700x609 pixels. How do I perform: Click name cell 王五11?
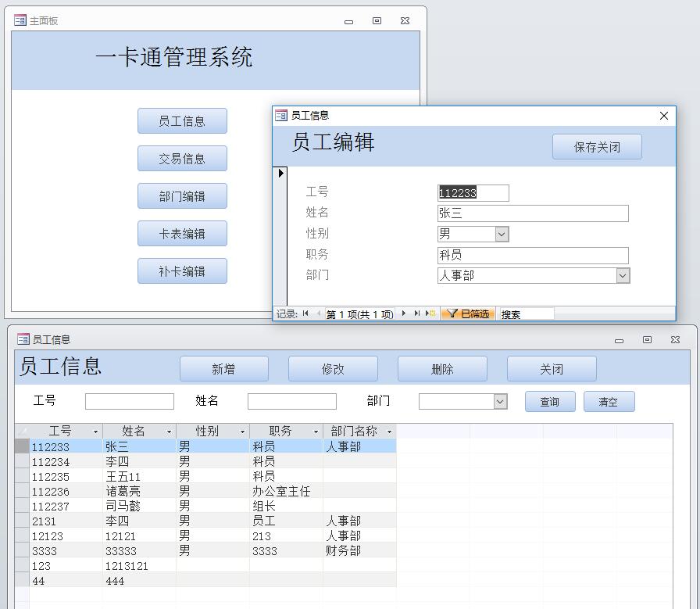click(x=140, y=476)
